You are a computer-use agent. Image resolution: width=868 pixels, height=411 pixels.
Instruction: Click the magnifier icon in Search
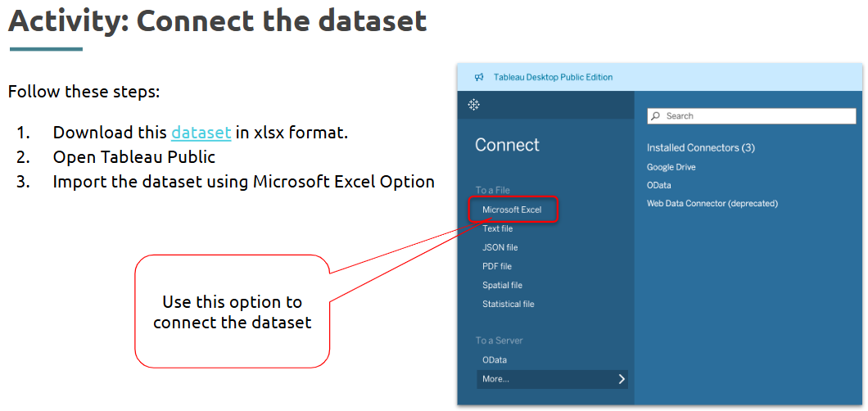click(655, 116)
